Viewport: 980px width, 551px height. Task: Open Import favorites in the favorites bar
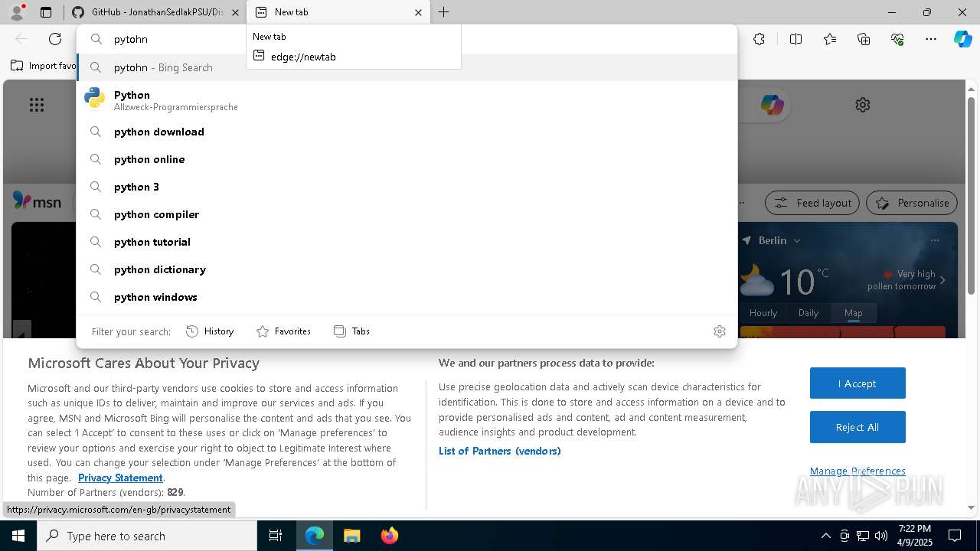click(44, 66)
